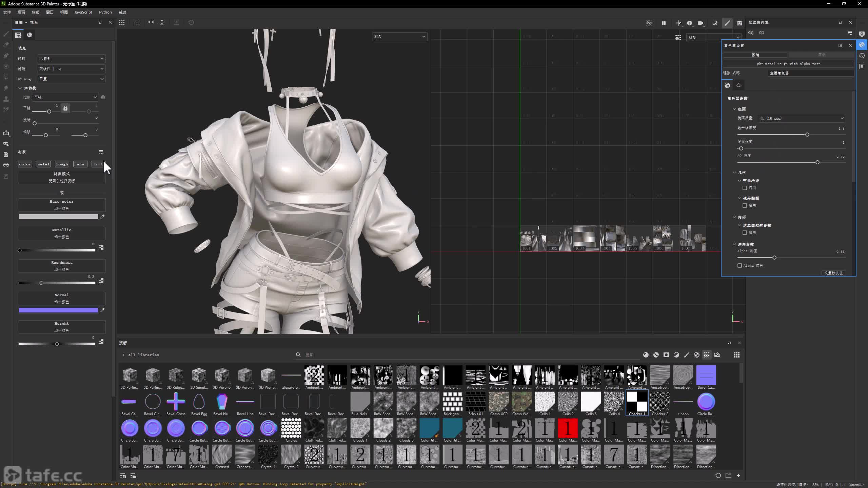Click the 材质模式 resource selection button
The width and height of the screenshot is (868, 488).
pyautogui.click(x=62, y=177)
